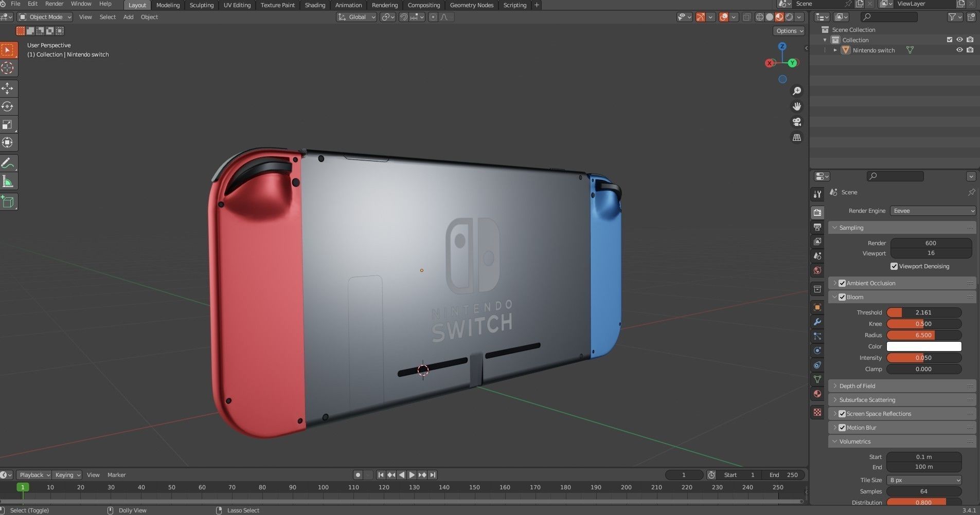Select the Select Box tool

(x=8, y=50)
